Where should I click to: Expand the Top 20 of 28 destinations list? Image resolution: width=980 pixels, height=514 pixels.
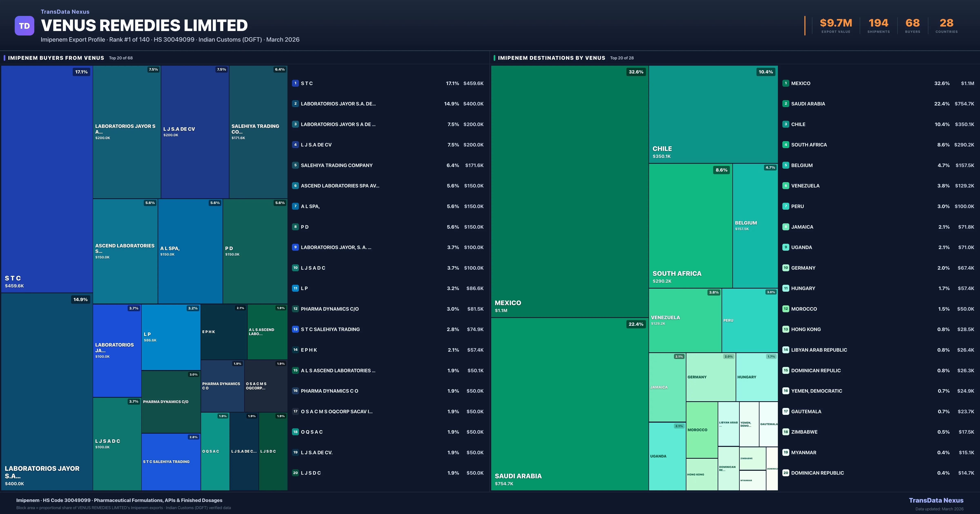(x=622, y=58)
